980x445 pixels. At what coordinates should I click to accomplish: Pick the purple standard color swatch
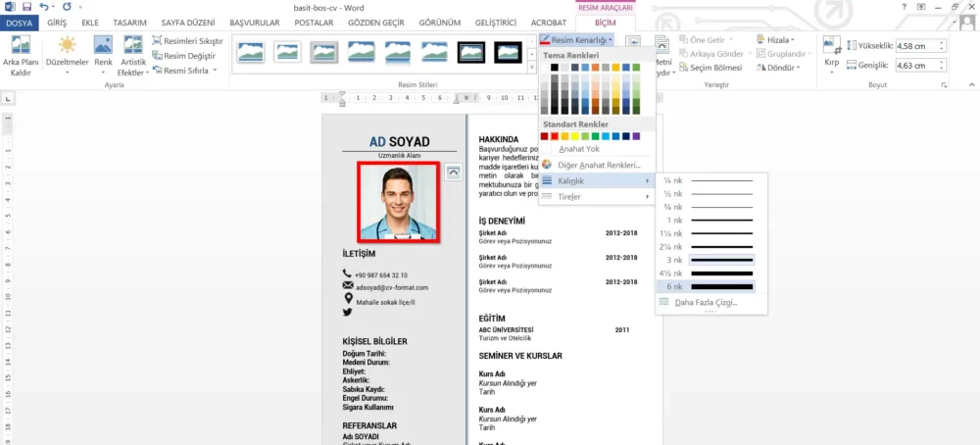click(636, 136)
